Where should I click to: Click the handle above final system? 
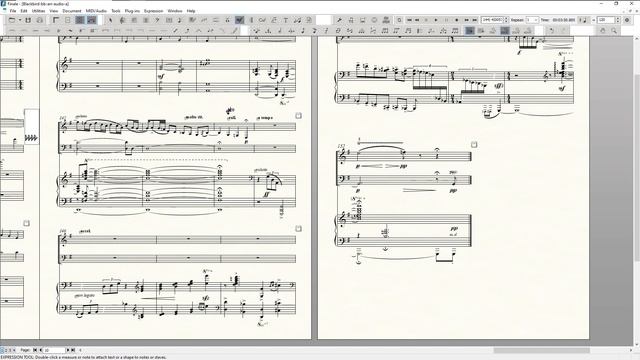click(474, 144)
